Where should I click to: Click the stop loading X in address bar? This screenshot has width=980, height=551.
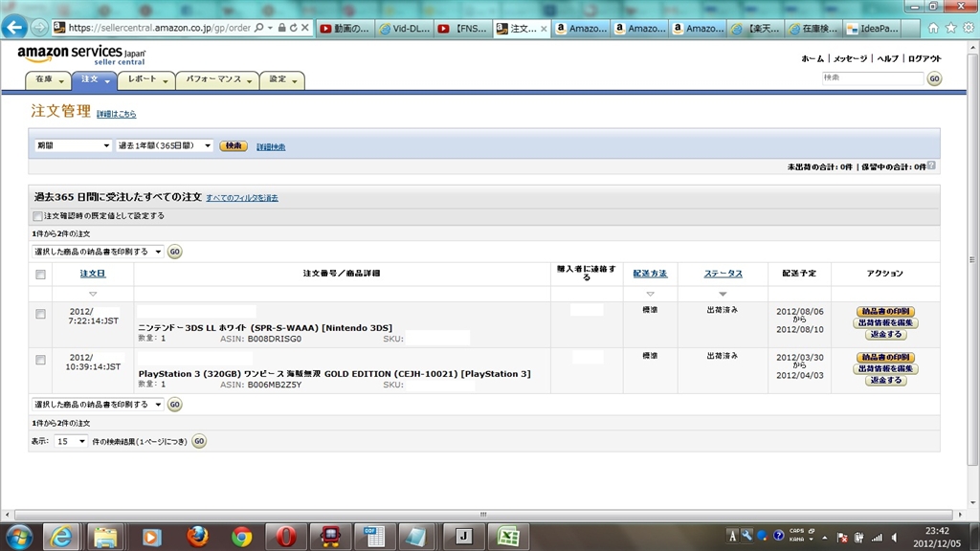[x=305, y=28]
